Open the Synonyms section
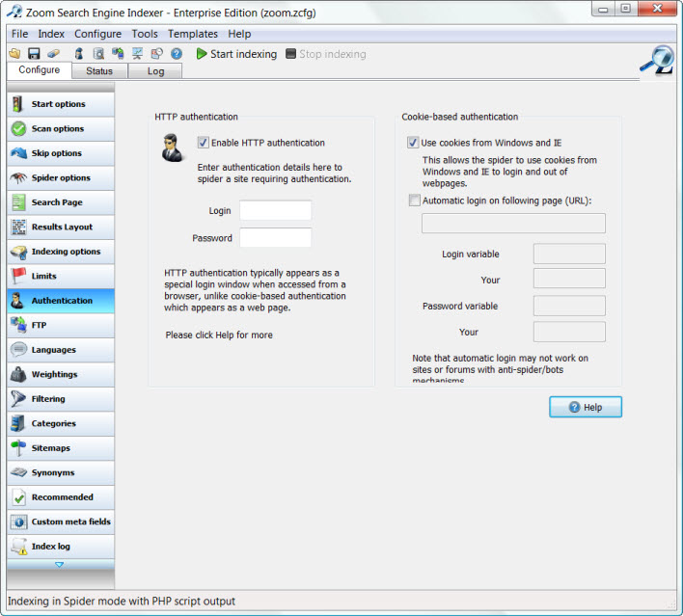683x616 pixels. click(61, 472)
